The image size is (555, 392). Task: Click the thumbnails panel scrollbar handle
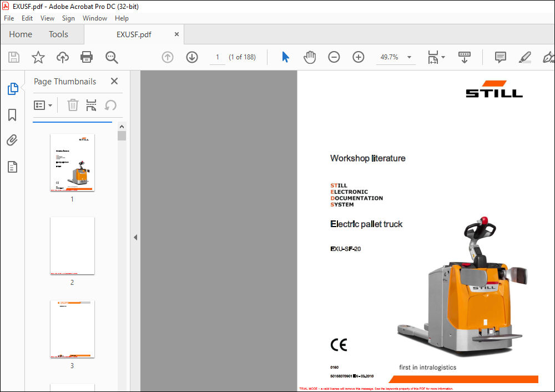click(122, 135)
